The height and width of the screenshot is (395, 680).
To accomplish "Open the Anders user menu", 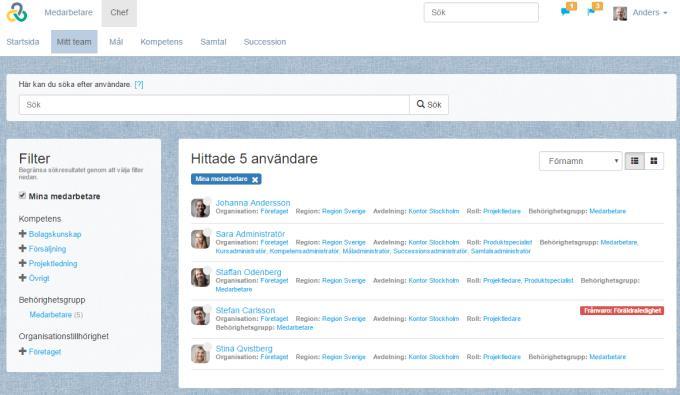I will (649, 13).
